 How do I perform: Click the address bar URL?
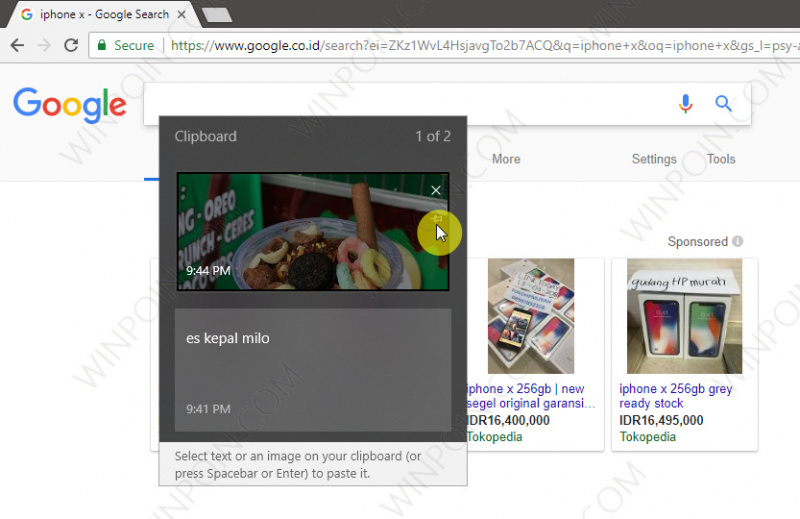[x=485, y=45]
